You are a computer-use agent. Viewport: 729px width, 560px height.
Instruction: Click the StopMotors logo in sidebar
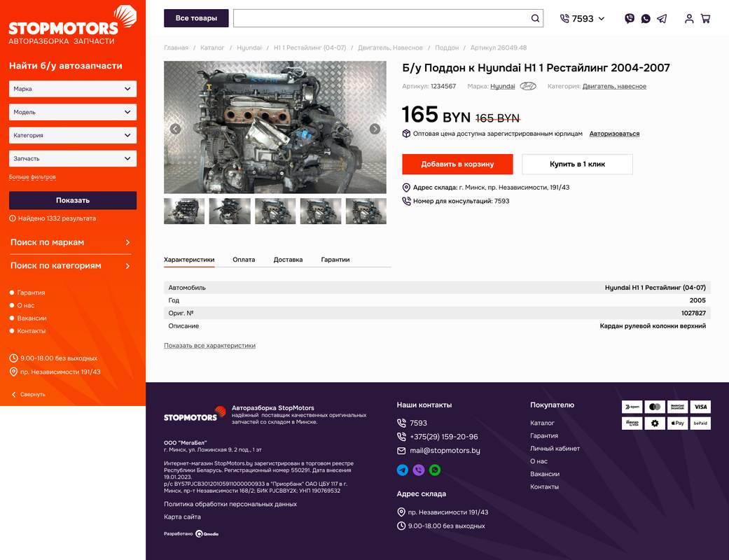click(x=73, y=25)
